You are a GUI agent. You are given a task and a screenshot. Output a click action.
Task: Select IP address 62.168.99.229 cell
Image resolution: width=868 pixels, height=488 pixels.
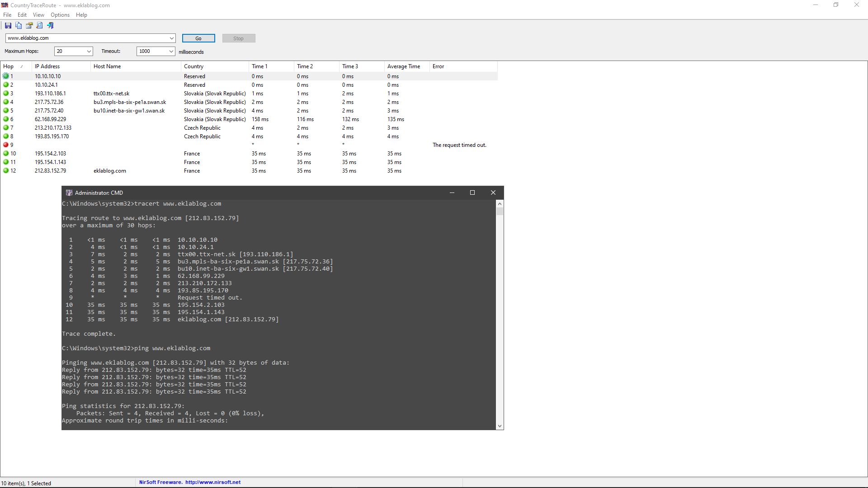tap(50, 119)
